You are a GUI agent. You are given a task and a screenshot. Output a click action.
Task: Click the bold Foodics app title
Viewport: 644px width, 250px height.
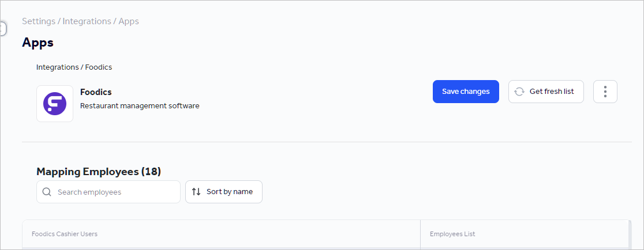[96, 92]
